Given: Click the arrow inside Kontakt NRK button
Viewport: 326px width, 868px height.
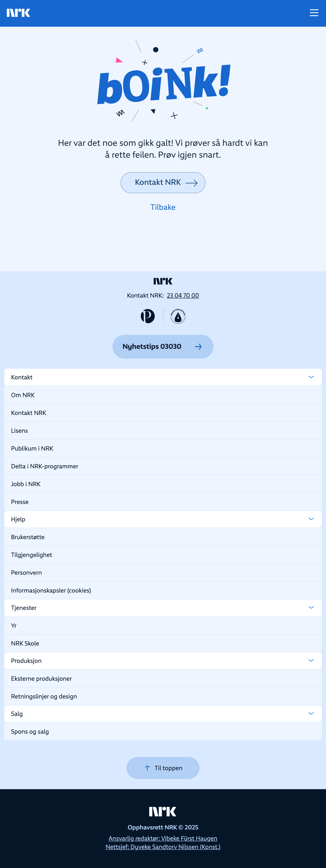Looking at the screenshot, I should coord(191,183).
